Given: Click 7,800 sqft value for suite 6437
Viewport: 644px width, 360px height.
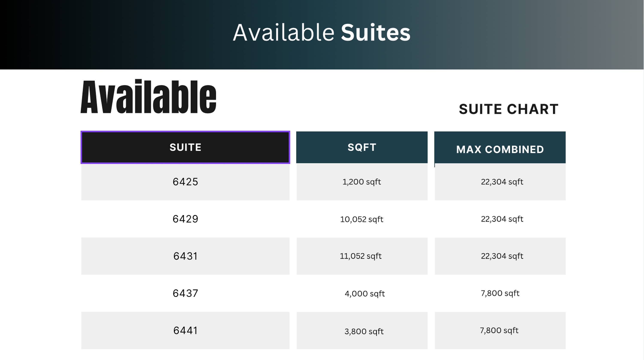Looking at the screenshot, I should click(x=500, y=293).
